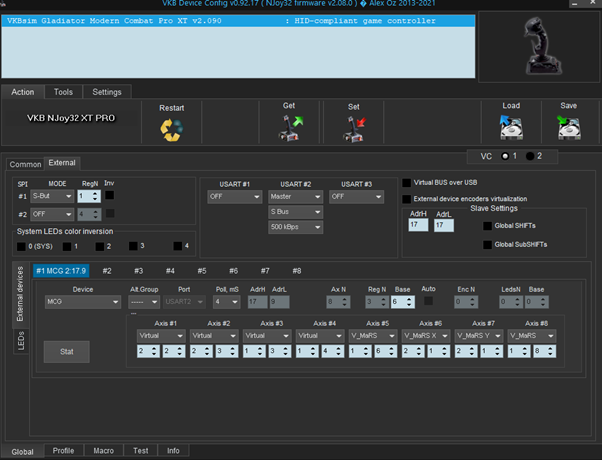The image size is (602, 460).
Task: Enable Virtual BUS over USB
Action: 406,183
